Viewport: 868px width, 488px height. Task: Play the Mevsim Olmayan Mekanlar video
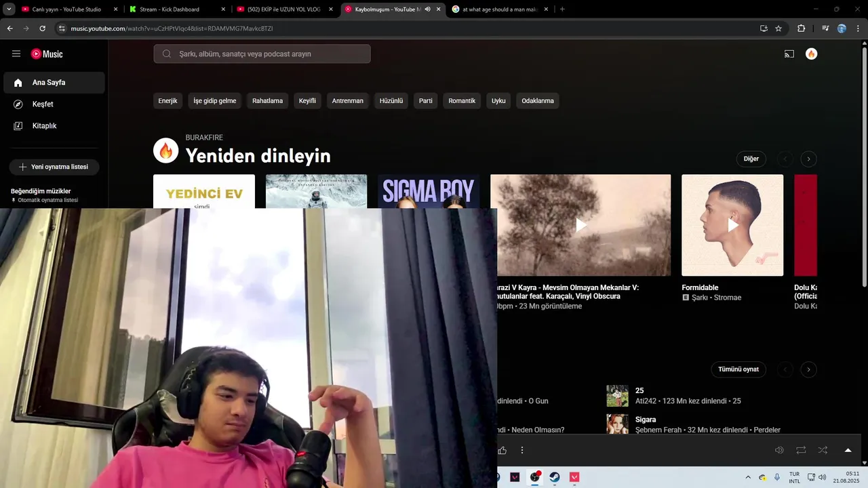pyautogui.click(x=580, y=225)
